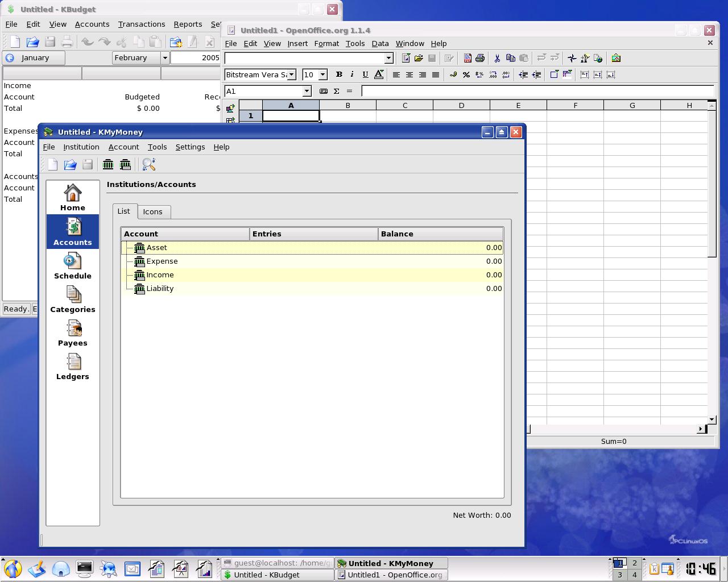Open the font name dropdown in OpenOffice
This screenshot has width=728, height=582.
click(x=292, y=74)
